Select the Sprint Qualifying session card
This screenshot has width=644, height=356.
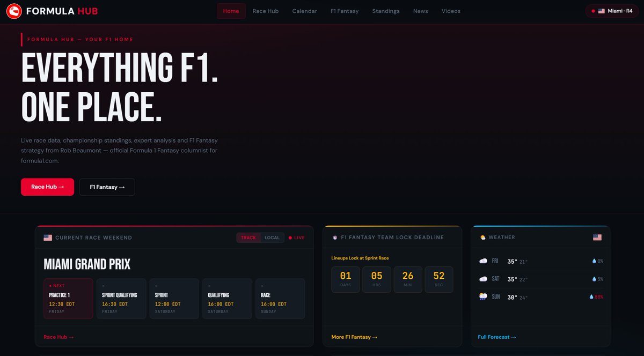click(x=121, y=299)
